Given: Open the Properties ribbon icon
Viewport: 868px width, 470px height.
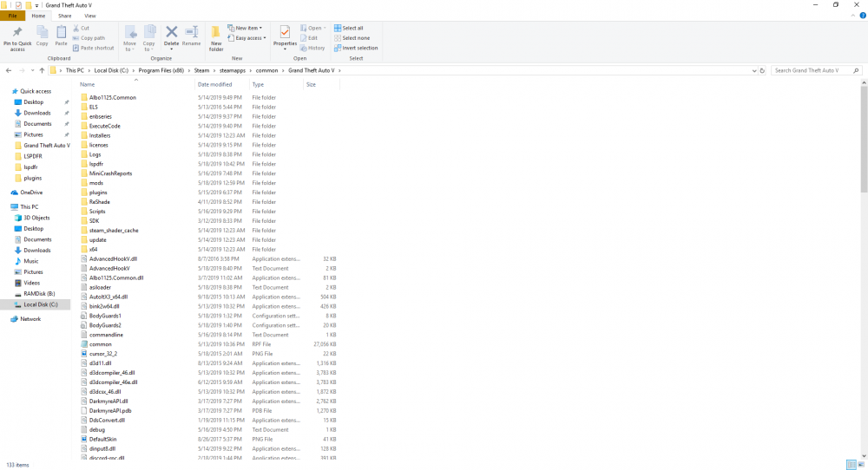Looking at the screenshot, I should [x=285, y=33].
